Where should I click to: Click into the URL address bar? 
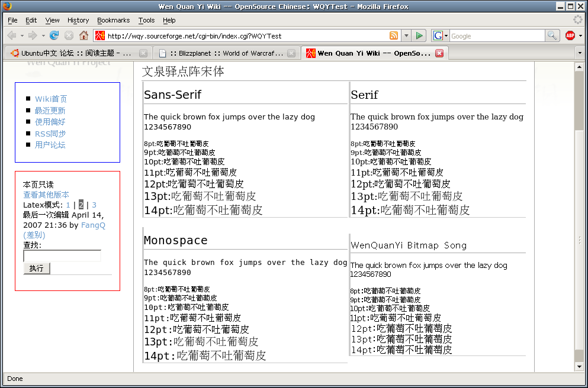tap(247, 36)
